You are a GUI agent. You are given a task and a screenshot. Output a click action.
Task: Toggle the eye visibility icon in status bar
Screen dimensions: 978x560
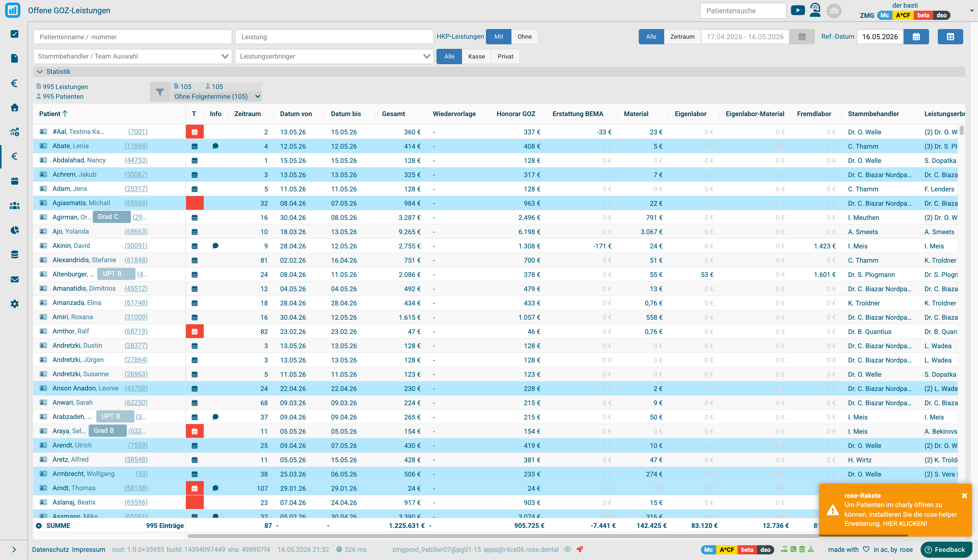pyautogui.click(x=567, y=549)
